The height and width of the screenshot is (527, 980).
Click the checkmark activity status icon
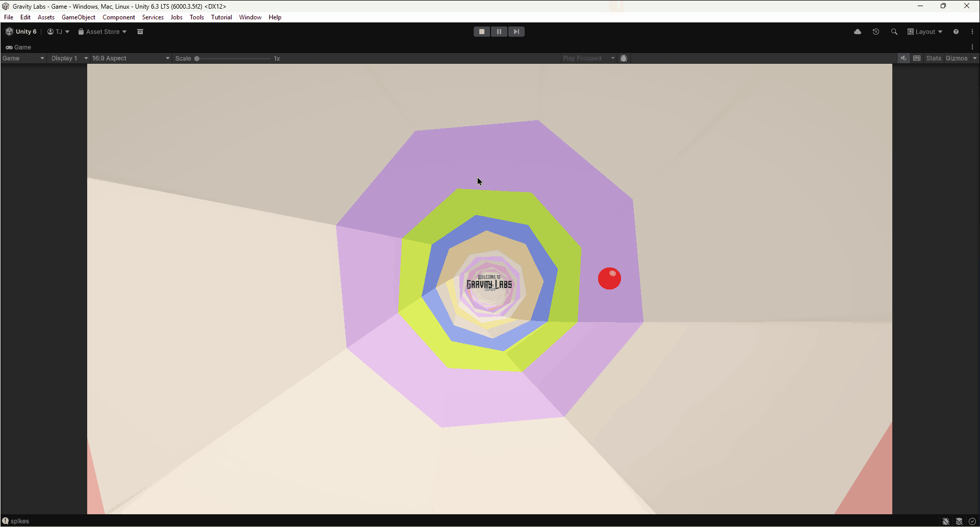(972, 521)
